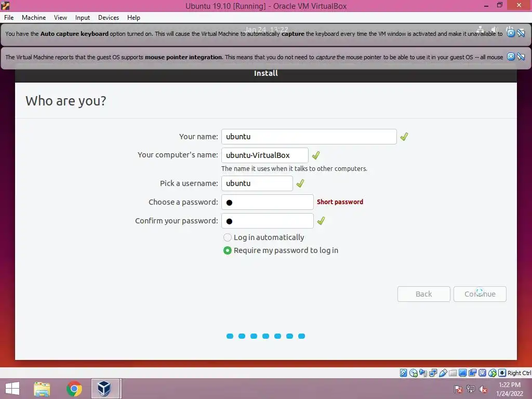Viewport: 532px width, 399px height.
Task: Switch to VirtualBox taskbar button
Action: (x=105, y=389)
